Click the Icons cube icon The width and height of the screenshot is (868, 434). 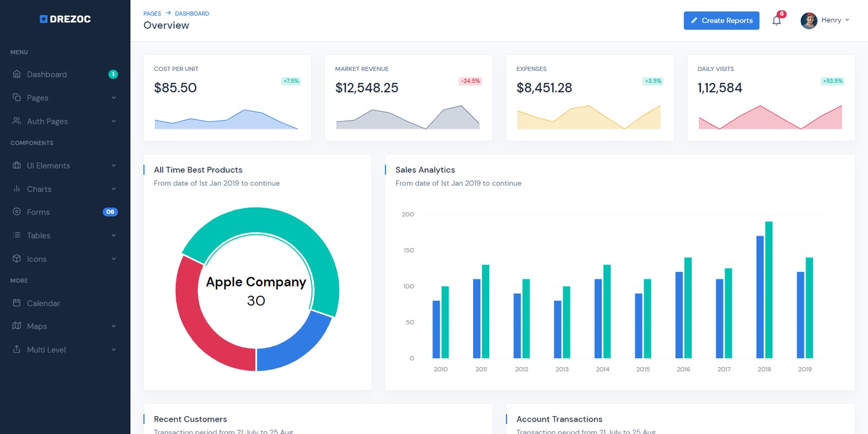click(17, 258)
